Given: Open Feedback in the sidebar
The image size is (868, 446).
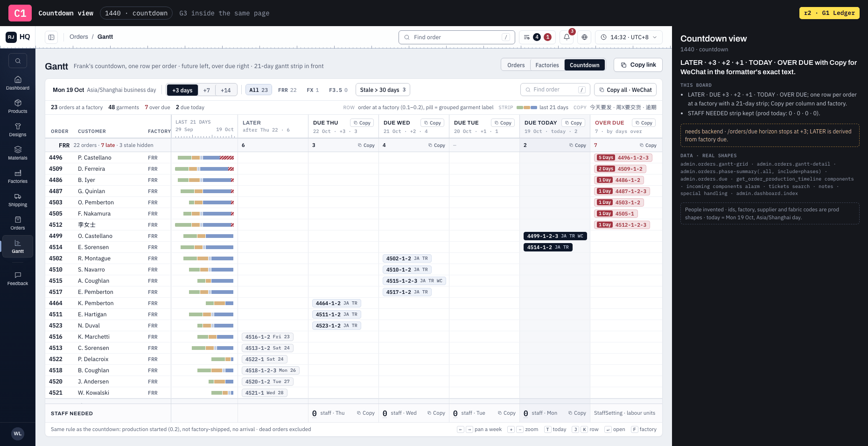Looking at the screenshot, I should coord(18,279).
